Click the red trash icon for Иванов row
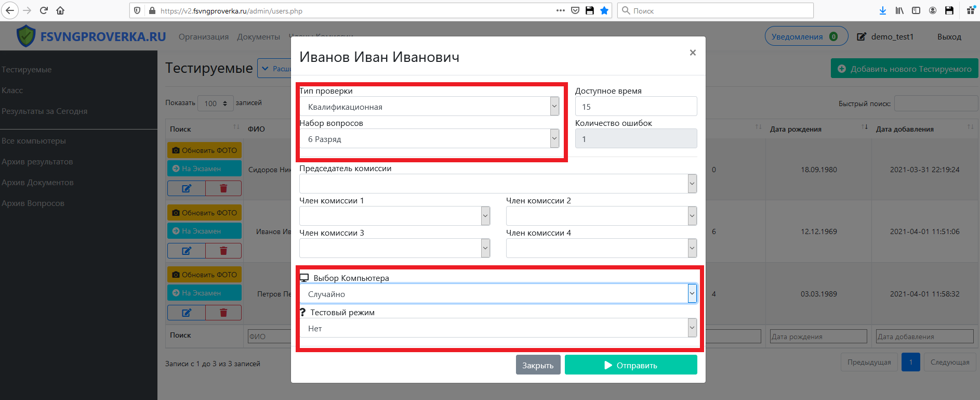Image resolution: width=980 pixels, height=400 pixels. click(x=223, y=251)
